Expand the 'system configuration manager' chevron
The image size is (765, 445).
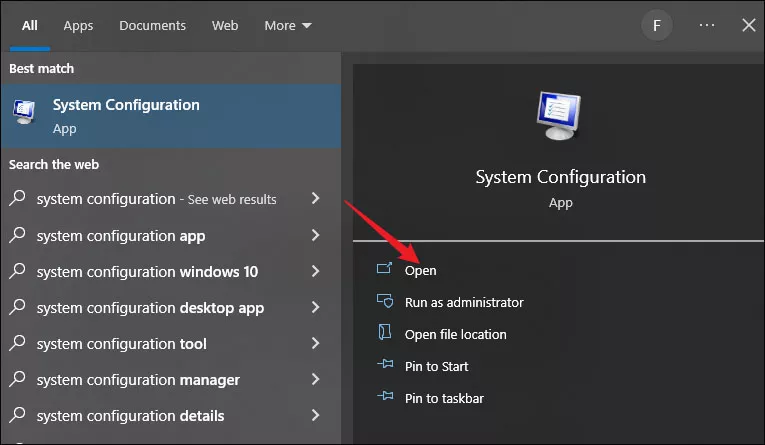[316, 379]
